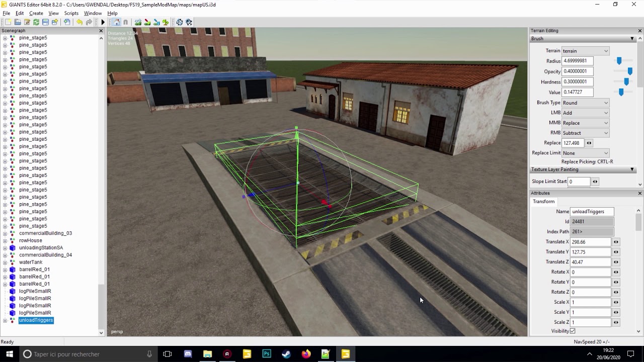Collapse the Brush section
This screenshot has height=362, width=644.
[632, 39]
